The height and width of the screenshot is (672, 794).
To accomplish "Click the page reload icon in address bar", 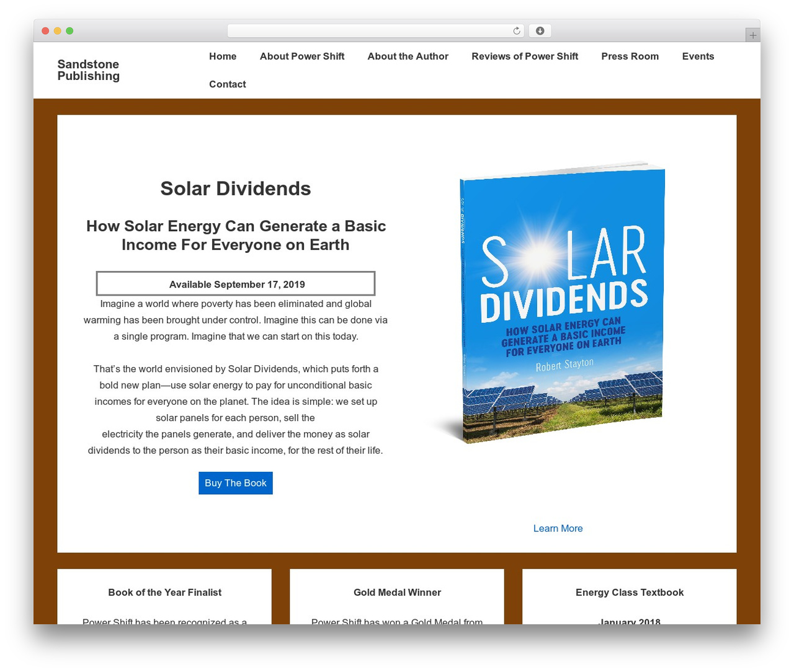I will 516,31.
